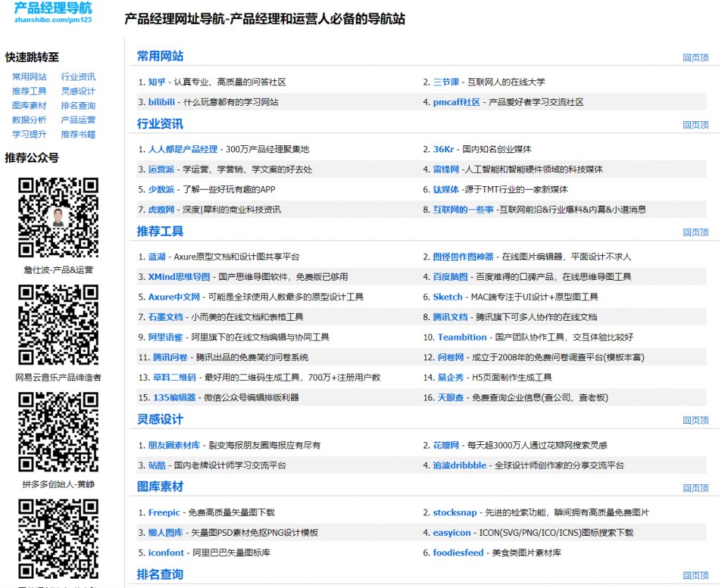The width and height of the screenshot is (722, 588).
Task: Open the 三节课 link
Action: tap(446, 82)
